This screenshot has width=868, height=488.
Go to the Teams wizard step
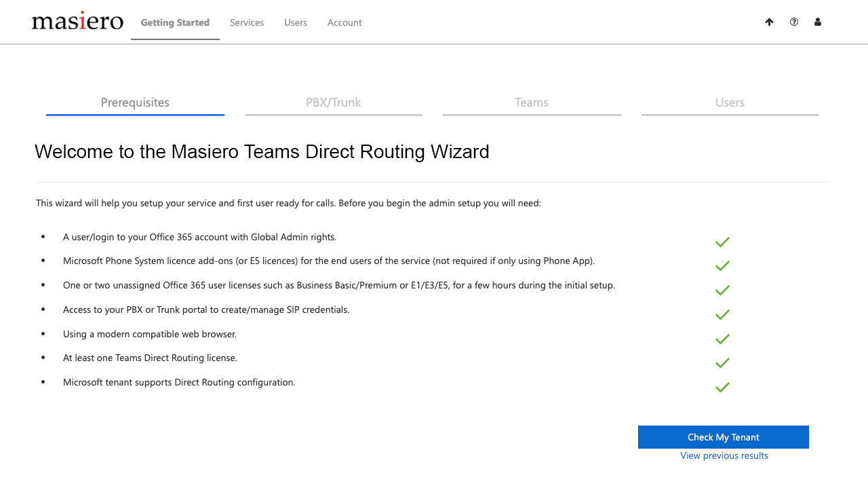tap(532, 103)
